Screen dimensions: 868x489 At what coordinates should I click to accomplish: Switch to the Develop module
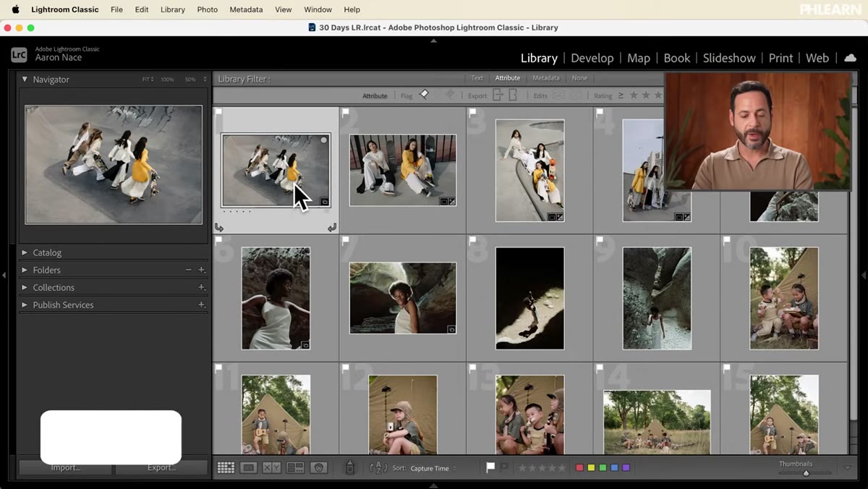point(592,58)
